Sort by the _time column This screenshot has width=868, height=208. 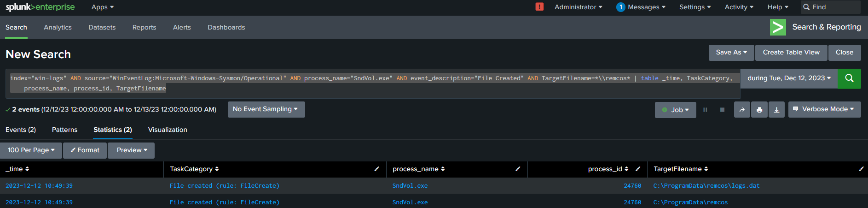[x=17, y=169]
